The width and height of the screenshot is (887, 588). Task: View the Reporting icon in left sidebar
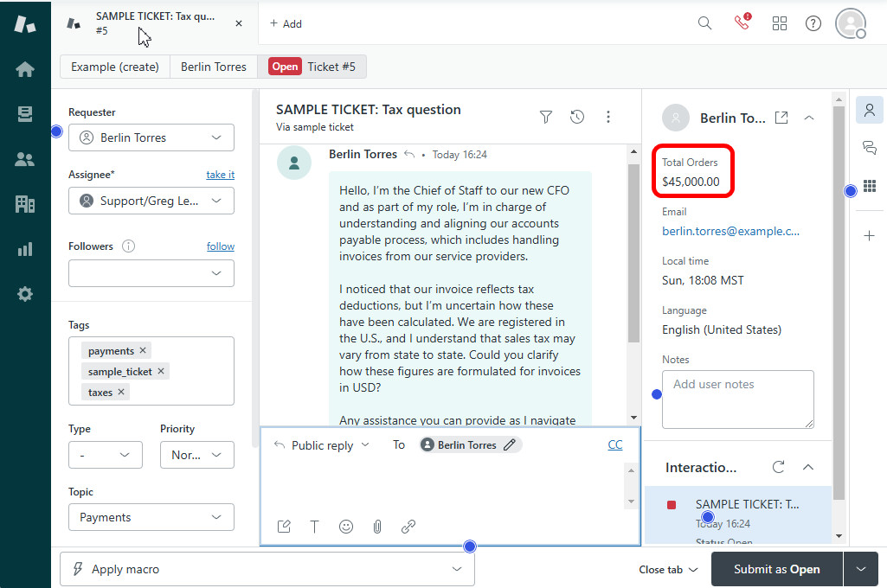[x=25, y=250]
